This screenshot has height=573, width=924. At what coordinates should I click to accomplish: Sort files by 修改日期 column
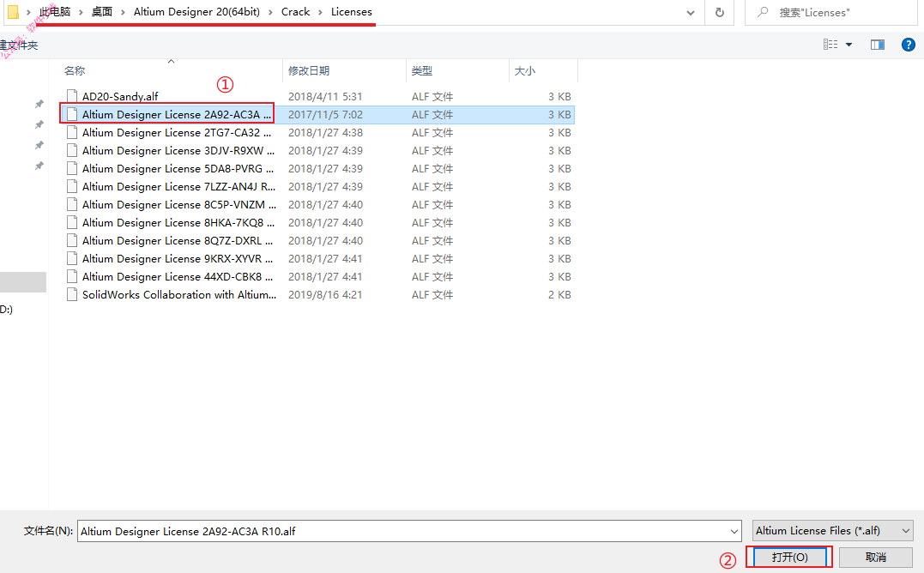[x=308, y=70]
